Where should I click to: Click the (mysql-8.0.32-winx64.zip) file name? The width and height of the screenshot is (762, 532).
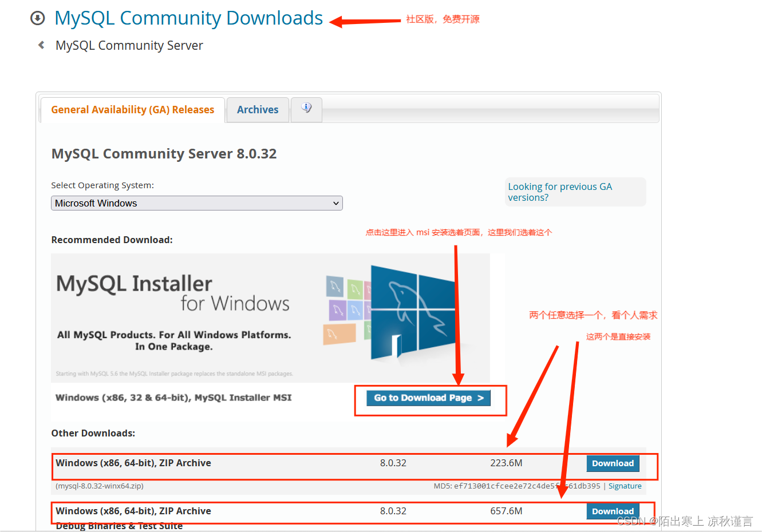tap(100, 486)
